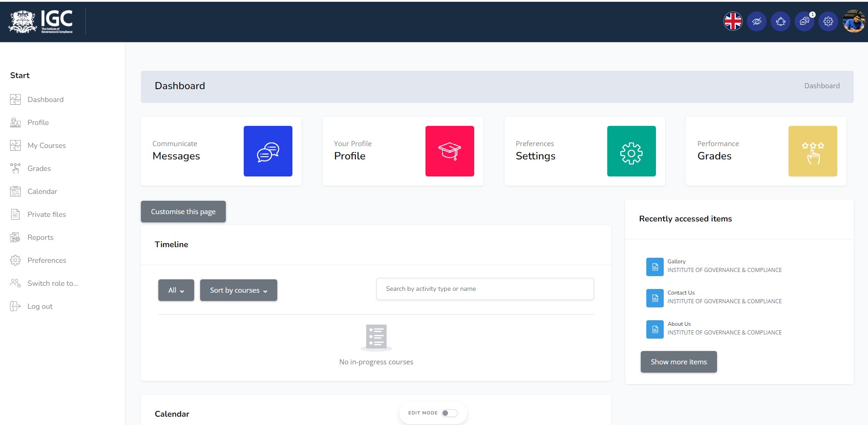Screen dimensions: 868x425
Task: Click the eye icon in the top bar
Action: (x=757, y=21)
